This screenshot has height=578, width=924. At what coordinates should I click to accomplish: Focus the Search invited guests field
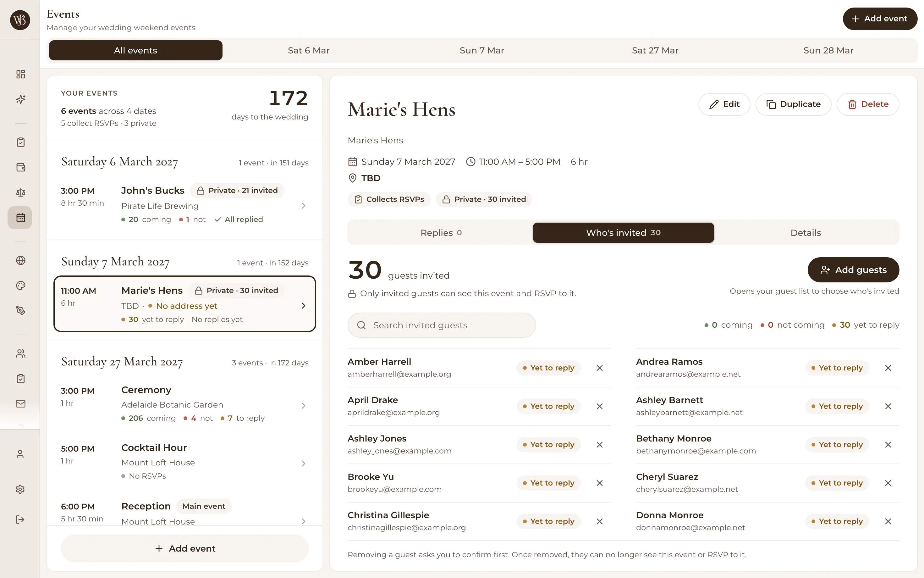click(442, 325)
